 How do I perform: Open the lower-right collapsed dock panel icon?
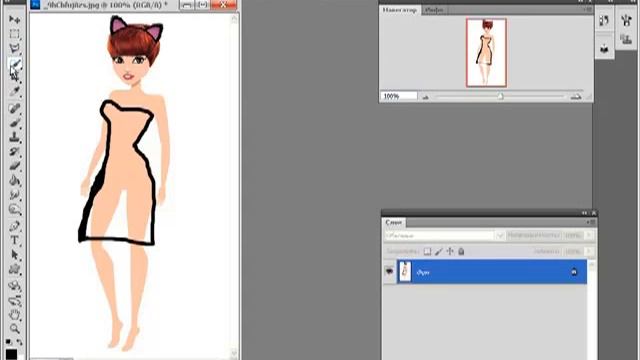pyautogui.click(x=626, y=40)
